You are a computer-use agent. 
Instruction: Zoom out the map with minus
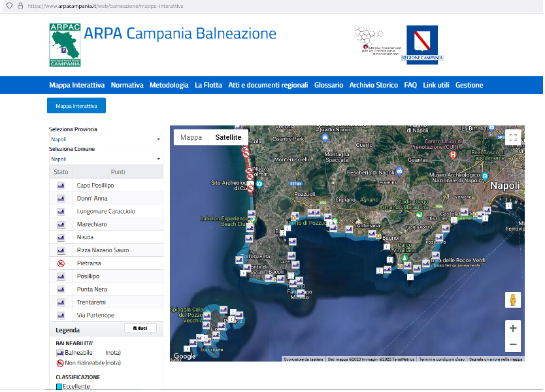(x=513, y=344)
